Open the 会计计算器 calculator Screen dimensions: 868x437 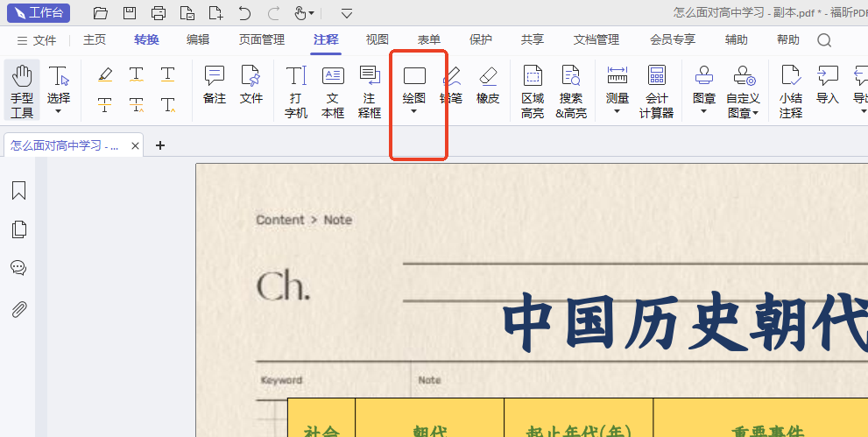656,90
